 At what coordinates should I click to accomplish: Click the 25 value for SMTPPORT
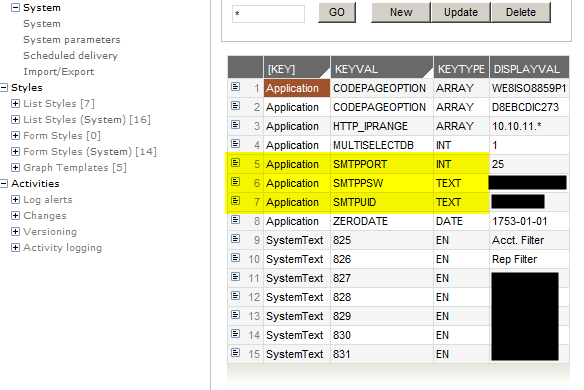498,164
